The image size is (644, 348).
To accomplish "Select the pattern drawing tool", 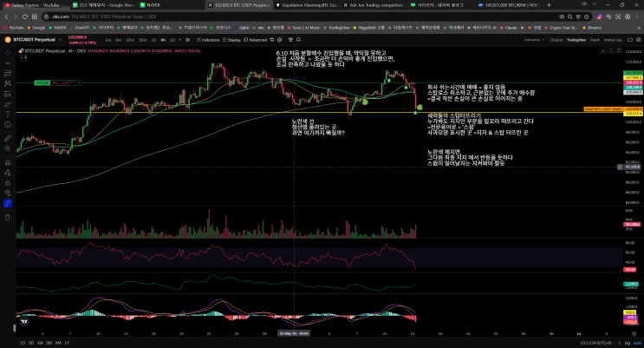I will 8,83.
